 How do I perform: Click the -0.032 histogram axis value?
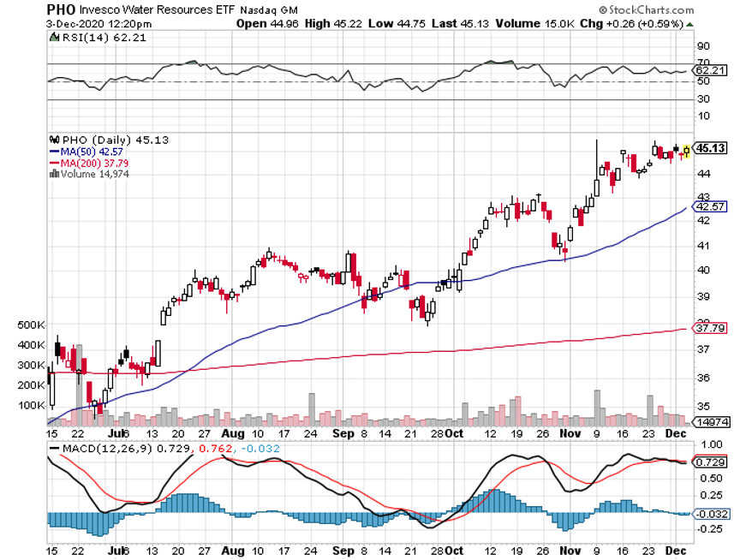(x=713, y=513)
